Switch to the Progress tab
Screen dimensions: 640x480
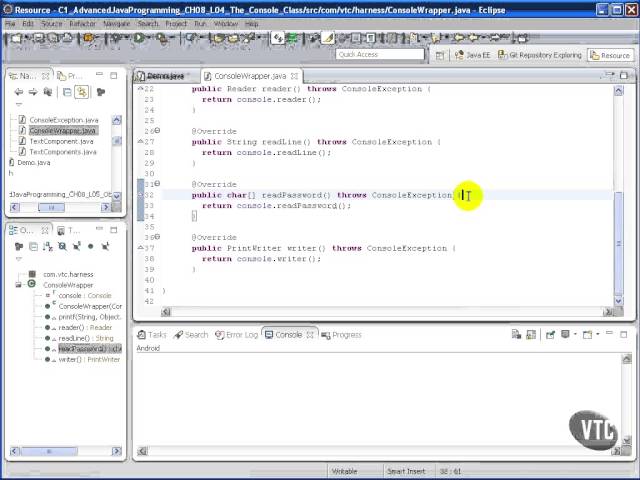point(342,335)
